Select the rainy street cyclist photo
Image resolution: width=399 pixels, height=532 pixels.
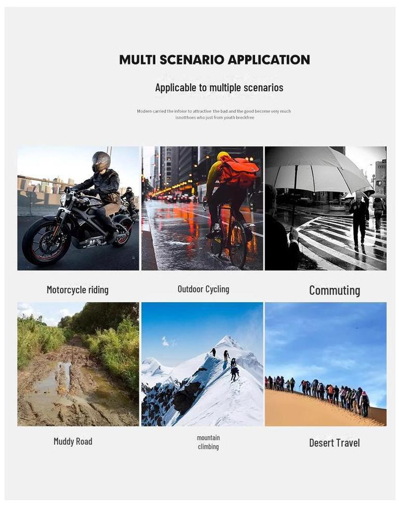click(202, 208)
